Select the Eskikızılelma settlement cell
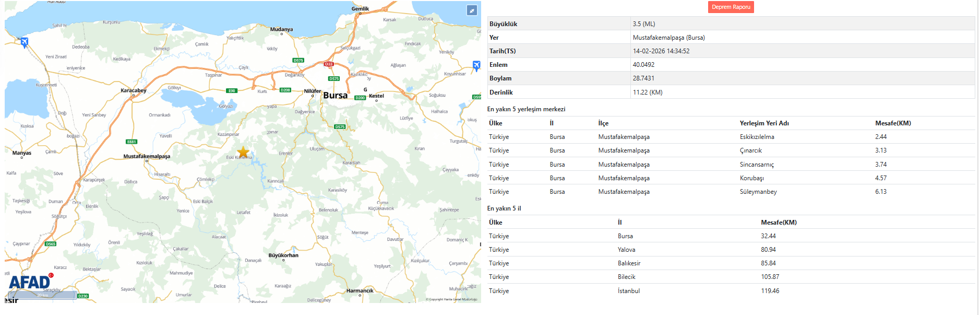This screenshot has width=980, height=315. tap(757, 137)
